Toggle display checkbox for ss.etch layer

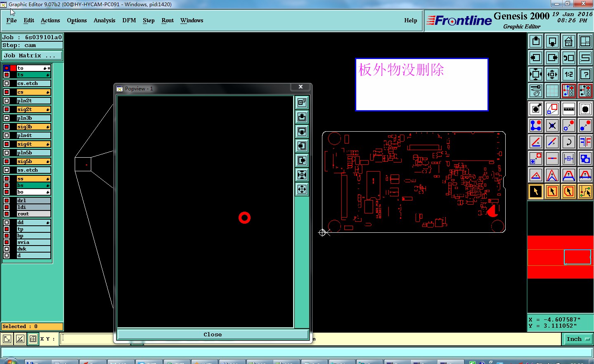[7, 170]
